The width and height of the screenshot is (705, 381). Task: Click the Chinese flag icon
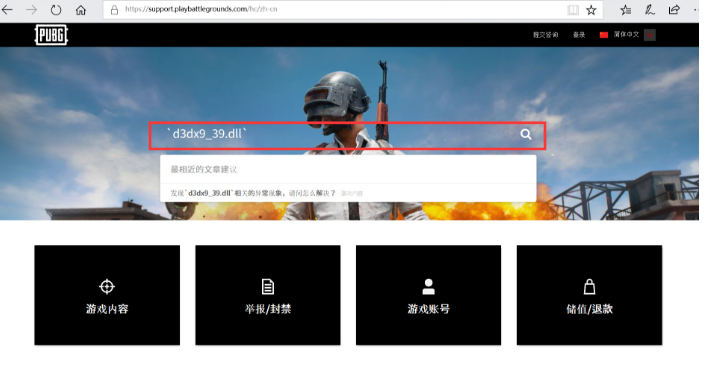coord(603,35)
